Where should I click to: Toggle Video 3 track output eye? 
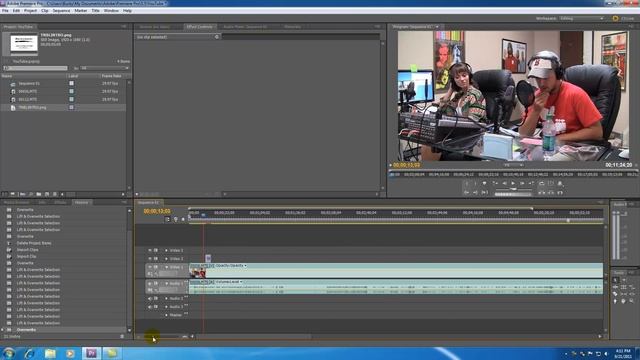pos(150,250)
